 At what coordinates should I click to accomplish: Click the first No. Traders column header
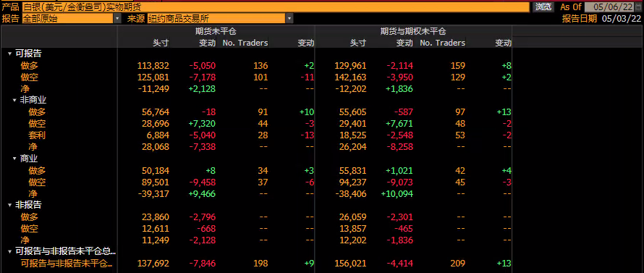(x=245, y=43)
